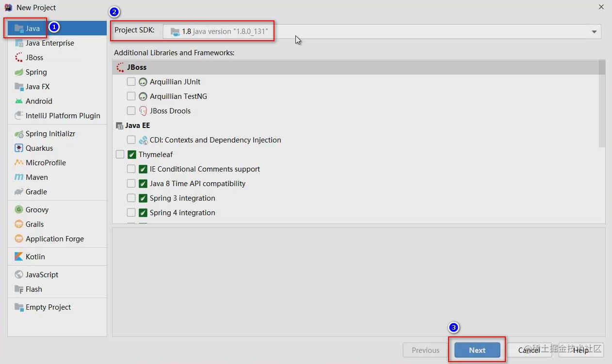Click the Arquillian JUnit icon
This screenshot has height=364, width=612.
click(x=143, y=82)
